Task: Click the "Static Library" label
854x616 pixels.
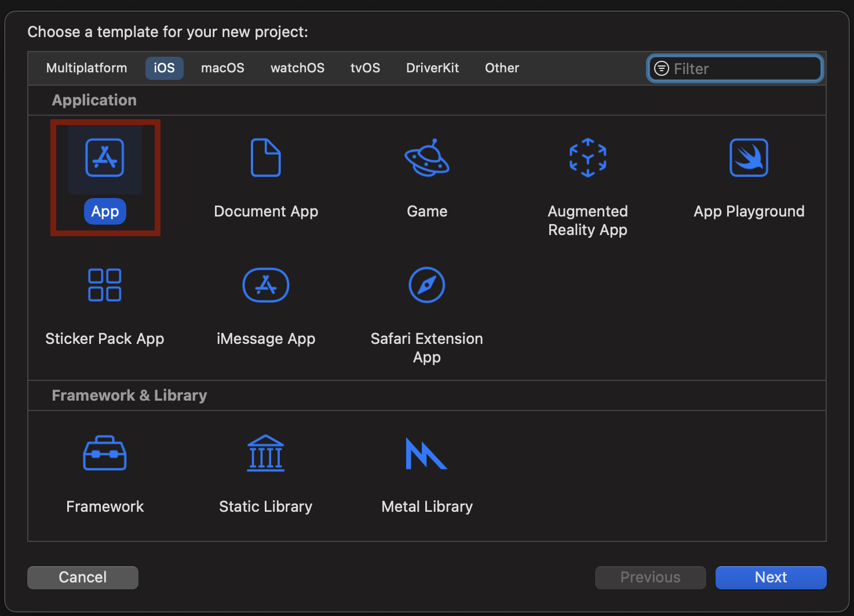Action: [266, 507]
